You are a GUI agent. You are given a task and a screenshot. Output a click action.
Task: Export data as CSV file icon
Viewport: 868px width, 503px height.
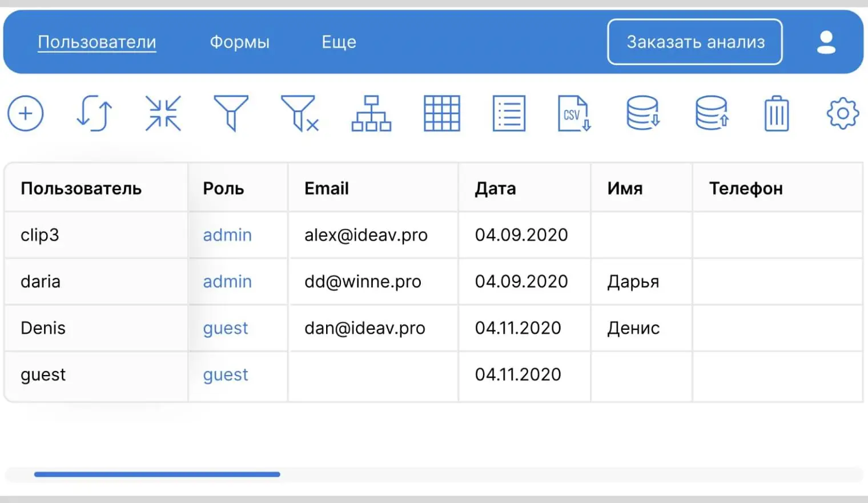574,113
